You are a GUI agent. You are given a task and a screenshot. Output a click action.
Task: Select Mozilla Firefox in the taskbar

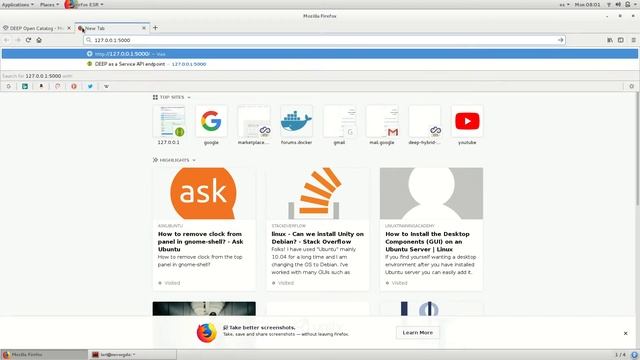tap(44, 355)
